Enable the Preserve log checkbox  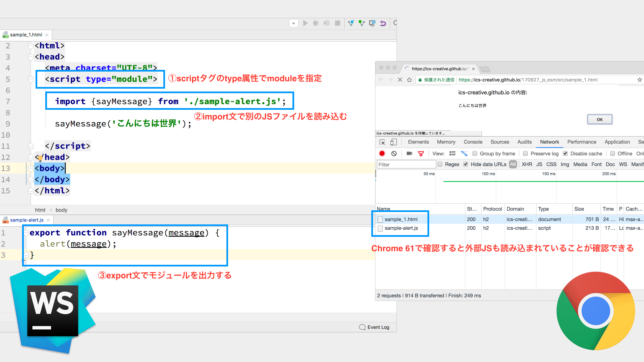click(525, 153)
